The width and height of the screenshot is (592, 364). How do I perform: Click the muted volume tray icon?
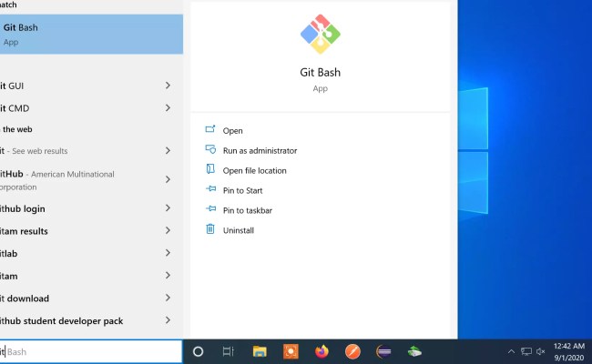[541, 352]
